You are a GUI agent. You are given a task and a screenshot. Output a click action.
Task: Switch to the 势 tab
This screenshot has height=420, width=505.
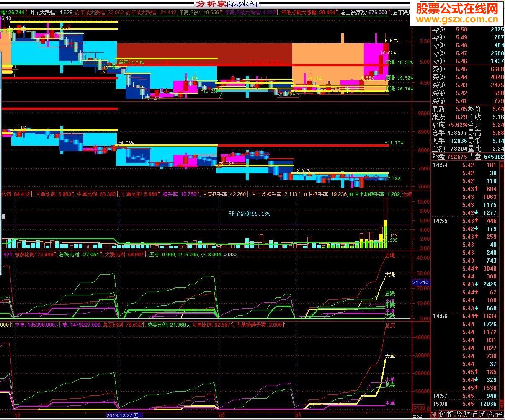point(459,415)
